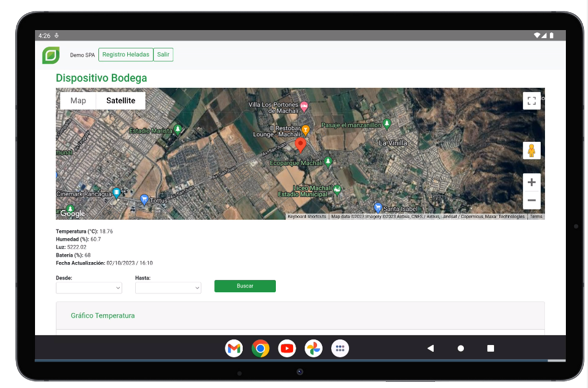This screenshot has width=588, height=388.
Task: Tap the Android home button
Action: tap(461, 348)
